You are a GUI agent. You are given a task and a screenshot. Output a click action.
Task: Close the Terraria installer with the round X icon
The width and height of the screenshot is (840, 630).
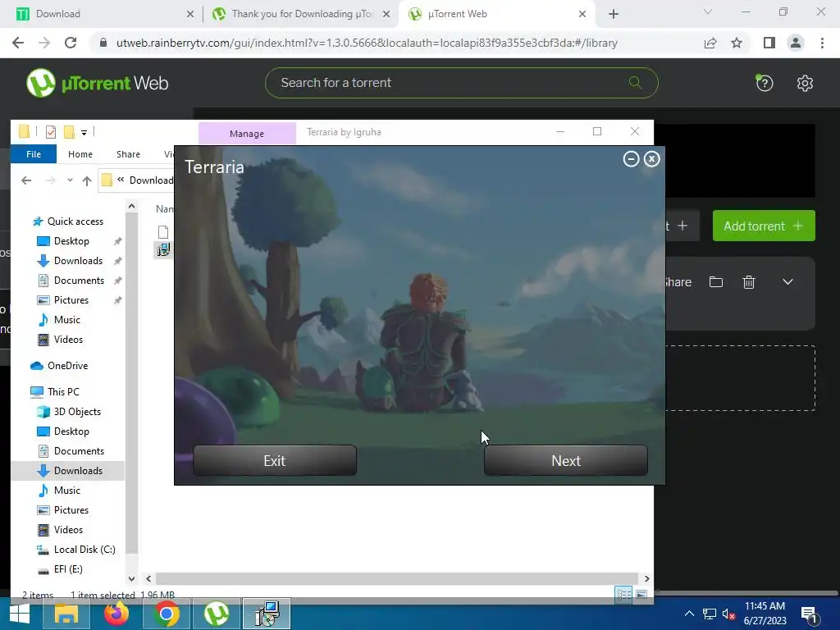click(651, 159)
